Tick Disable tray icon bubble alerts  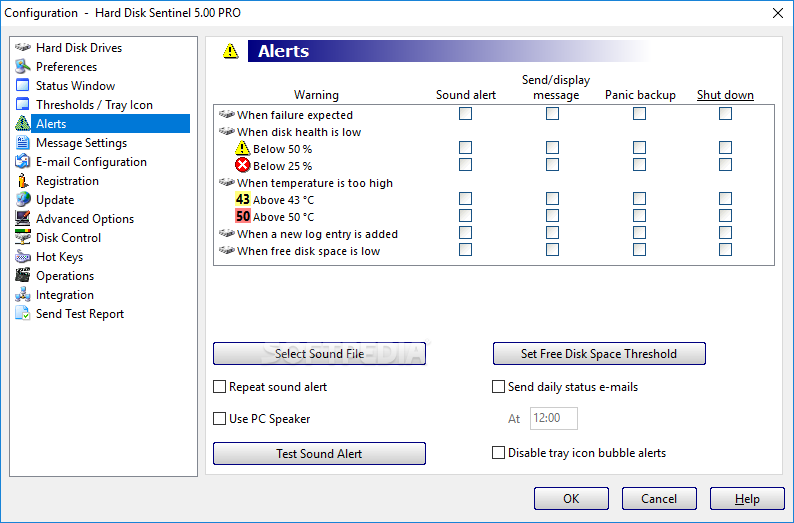(x=498, y=453)
